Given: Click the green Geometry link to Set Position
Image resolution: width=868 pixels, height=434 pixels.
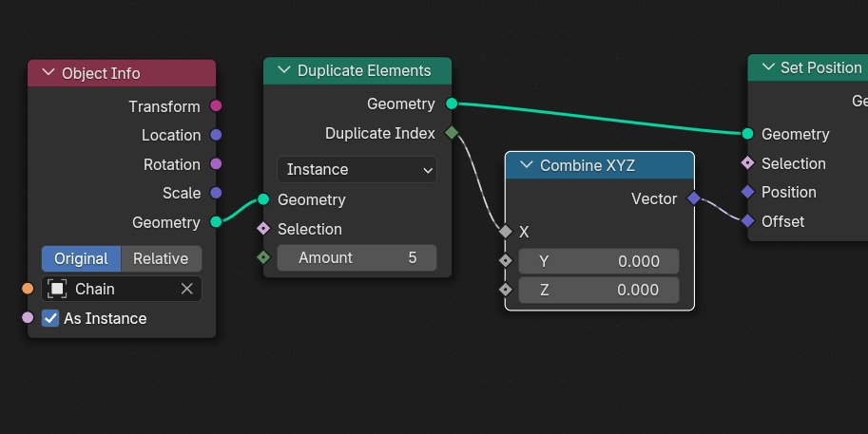Looking at the screenshot, I should tap(600, 119).
